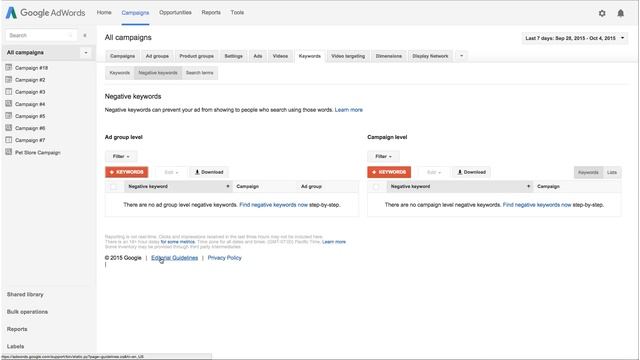Click the Campaign #3 icon in sidebar
Viewport: 640px width, 360px height.
(9, 91)
